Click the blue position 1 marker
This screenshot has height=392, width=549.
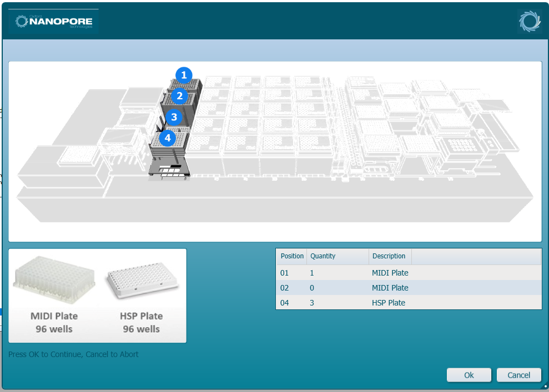[x=184, y=75]
